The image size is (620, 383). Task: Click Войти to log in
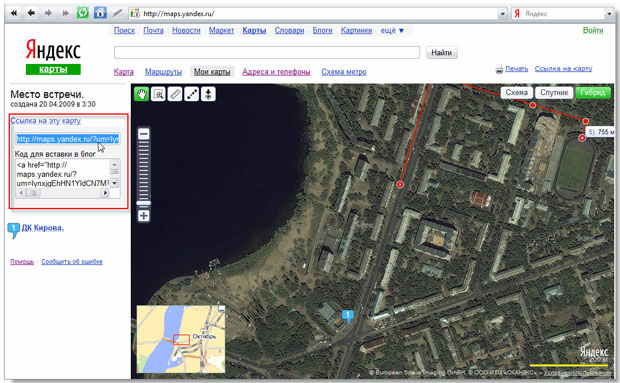point(593,30)
